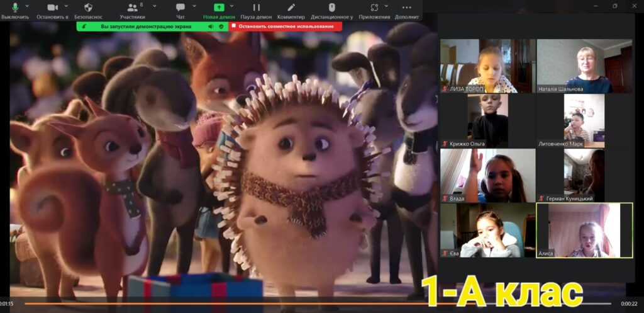Viewport: 644px width, 313px height.
Task: Expand the participants options arrow
Action: coord(155,6)
